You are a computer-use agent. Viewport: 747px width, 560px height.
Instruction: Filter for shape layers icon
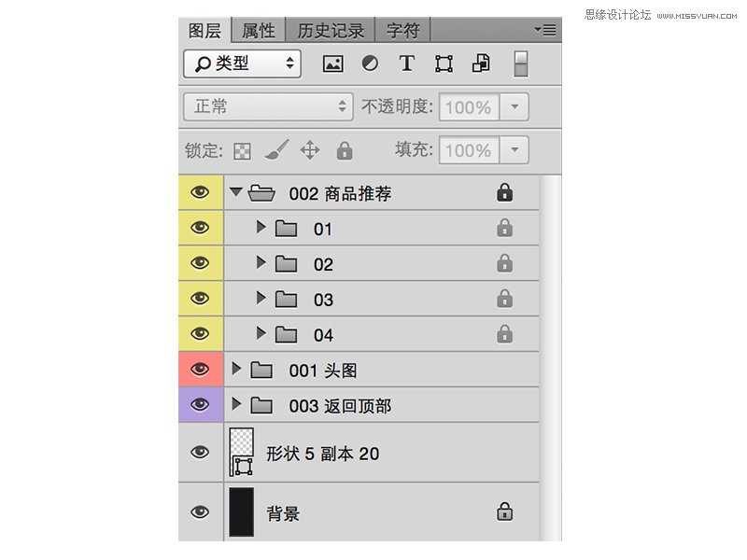coord(444,63)
